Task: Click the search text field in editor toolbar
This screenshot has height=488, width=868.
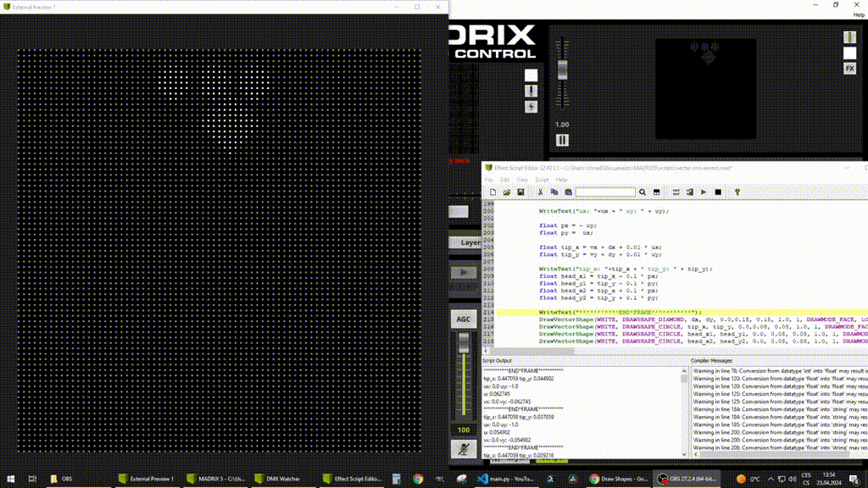Action: (x=605, y=192)
